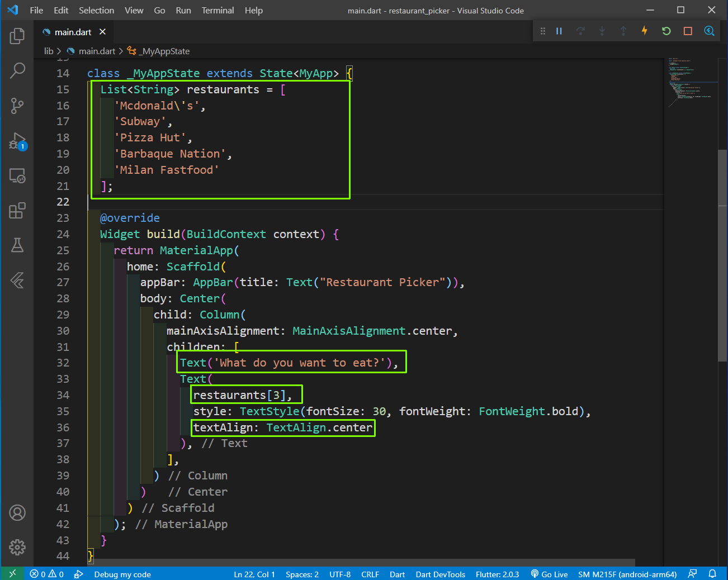
Task: Open the Explorer view in activity bar
Action: click(17, 36)
